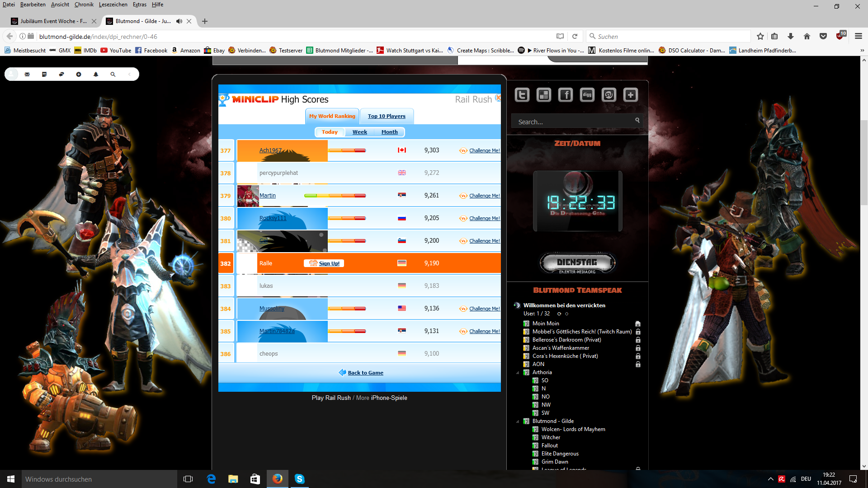Open the Extras menu

pyautogui.click(x=139, y=5)
